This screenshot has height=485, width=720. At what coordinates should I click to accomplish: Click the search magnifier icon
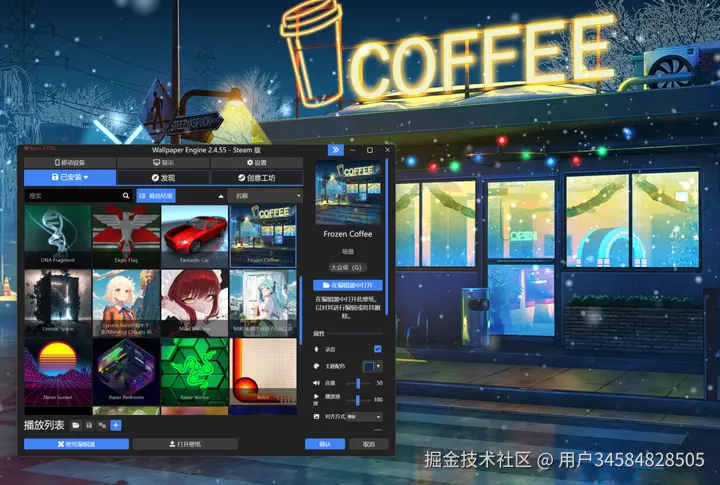[x=126, y=196]
